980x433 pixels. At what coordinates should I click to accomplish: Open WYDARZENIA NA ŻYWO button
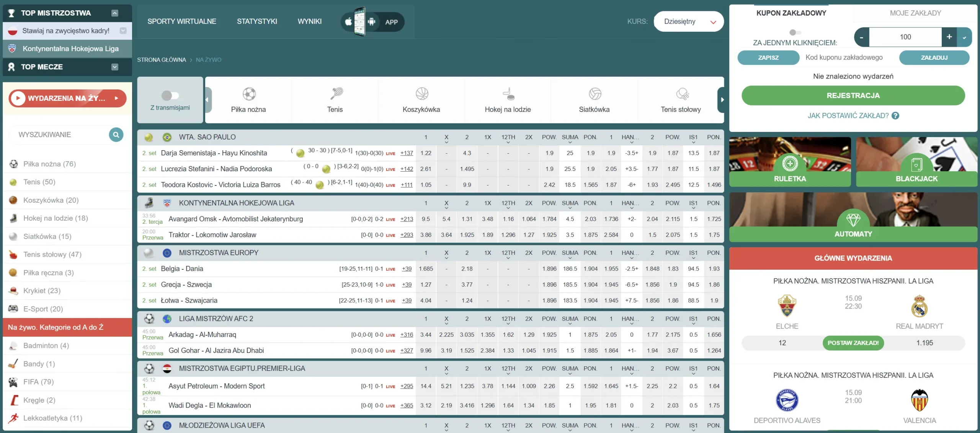pos(67,98)
